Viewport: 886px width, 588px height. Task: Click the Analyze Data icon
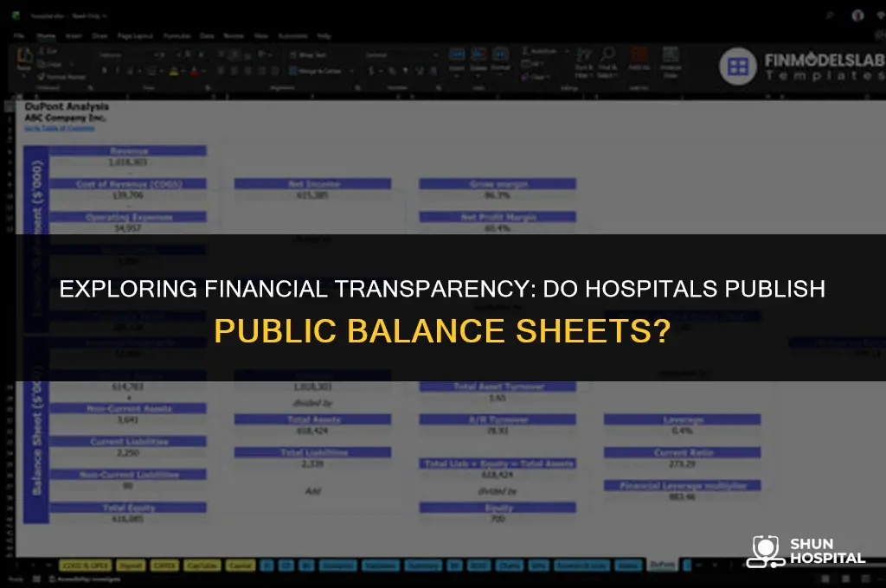671,55
